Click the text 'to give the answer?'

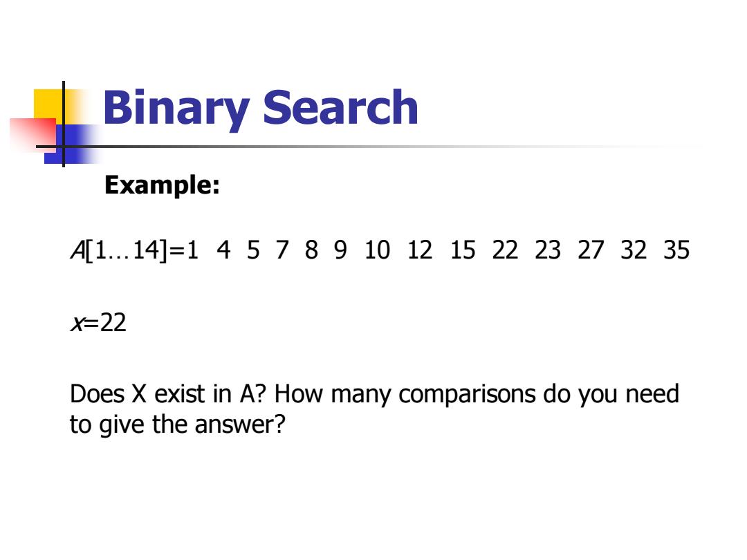(177, 424)
